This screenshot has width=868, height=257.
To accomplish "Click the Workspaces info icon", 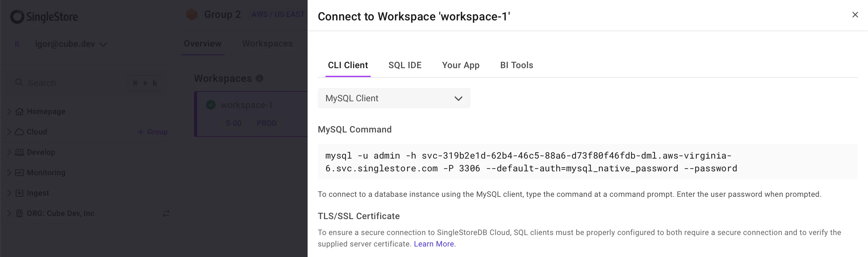I will tap(260, 78).
